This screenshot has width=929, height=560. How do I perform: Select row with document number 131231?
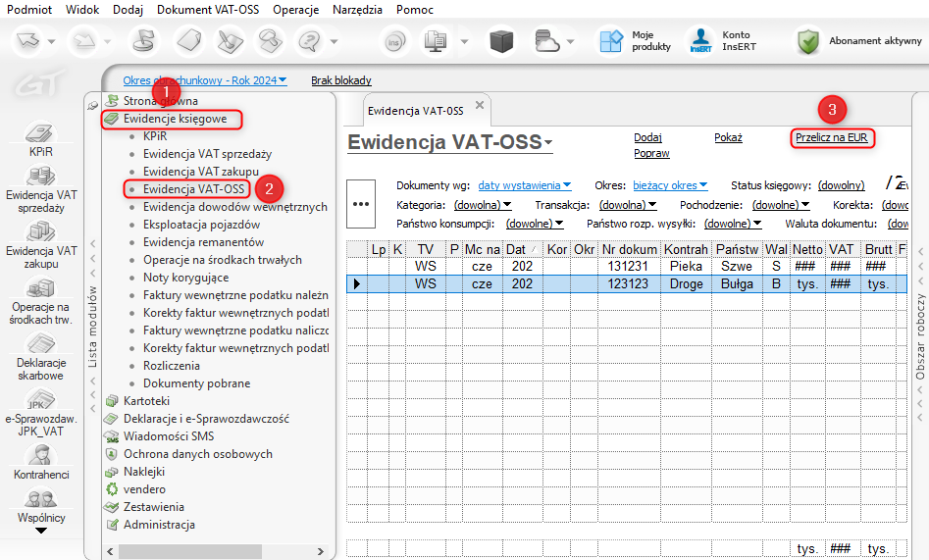click(626, 267)
